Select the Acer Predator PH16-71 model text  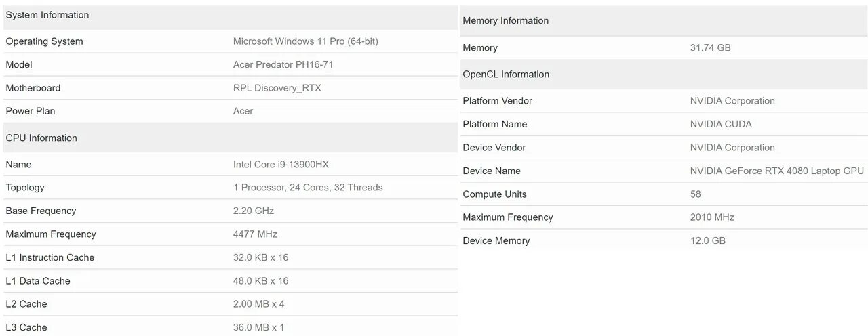point(283,65)
